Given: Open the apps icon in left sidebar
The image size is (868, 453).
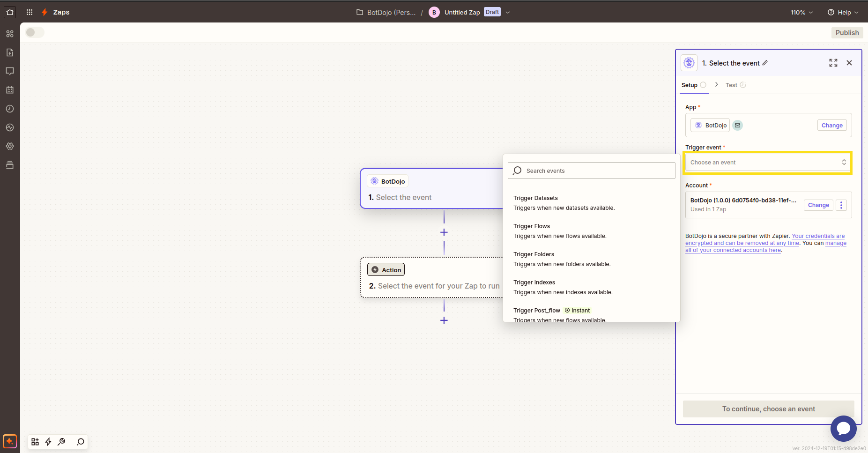Looking at the screenshot, I should click(10, 34).
